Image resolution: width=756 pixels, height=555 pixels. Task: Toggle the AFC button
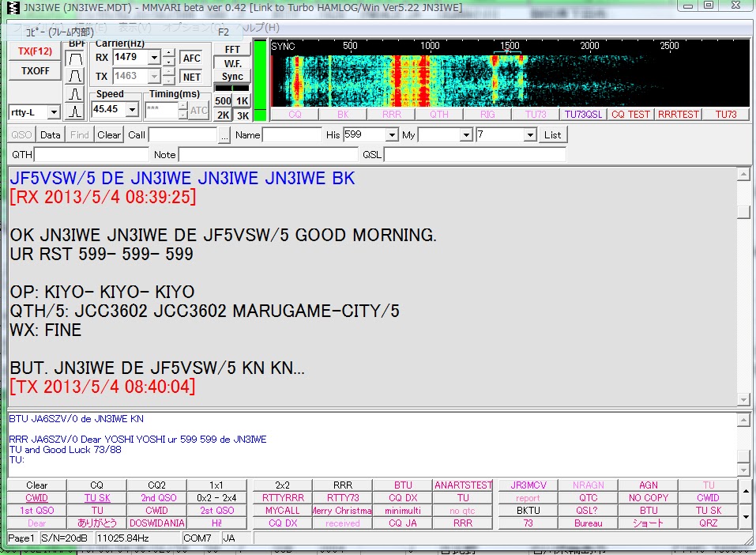[191, 58]
